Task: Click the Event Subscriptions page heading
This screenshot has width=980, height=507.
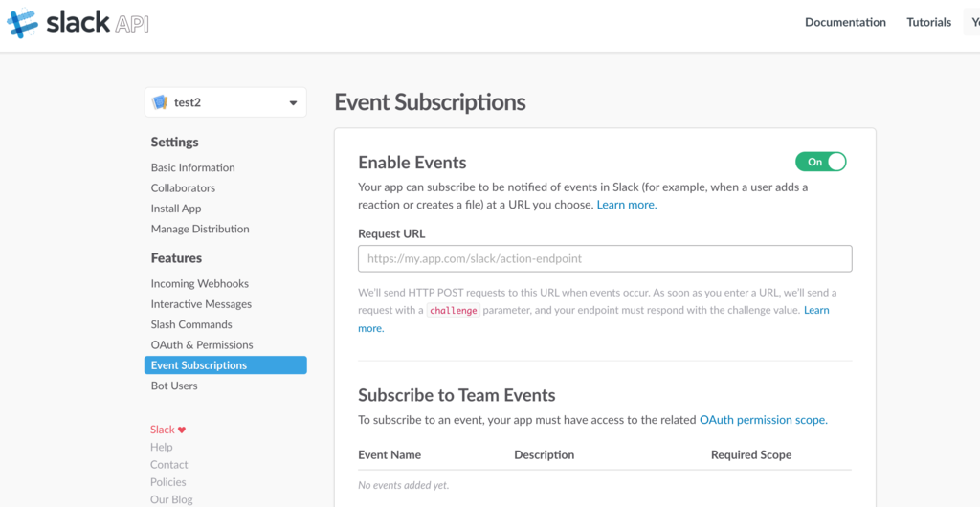Action: pos(430,102)
